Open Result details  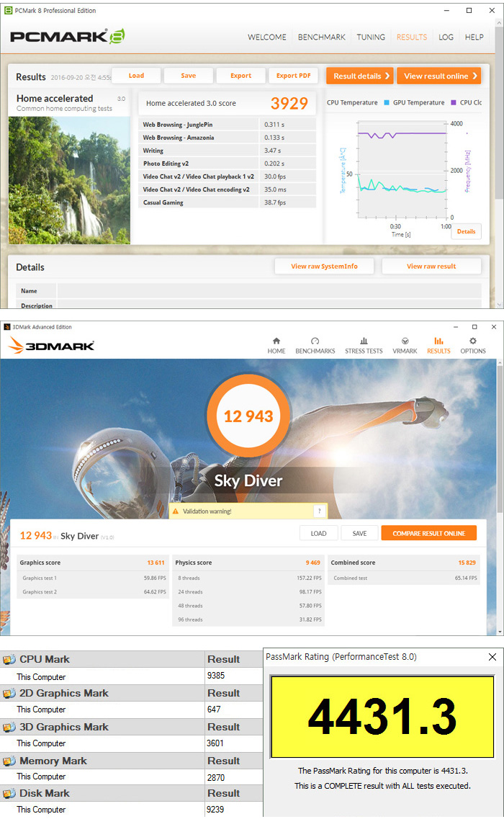(x=360, y=76)
